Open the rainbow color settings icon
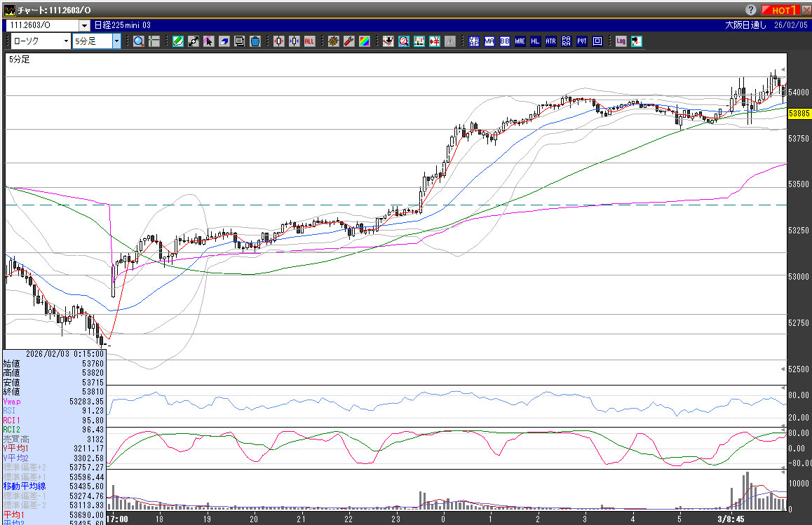This screenshot has width=812, height=525. point(364,41)
